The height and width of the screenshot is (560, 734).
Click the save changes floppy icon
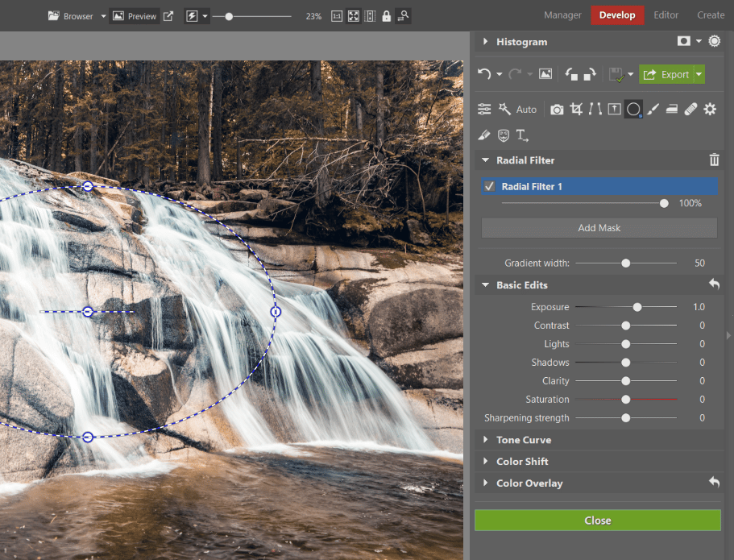pos(616,74)
